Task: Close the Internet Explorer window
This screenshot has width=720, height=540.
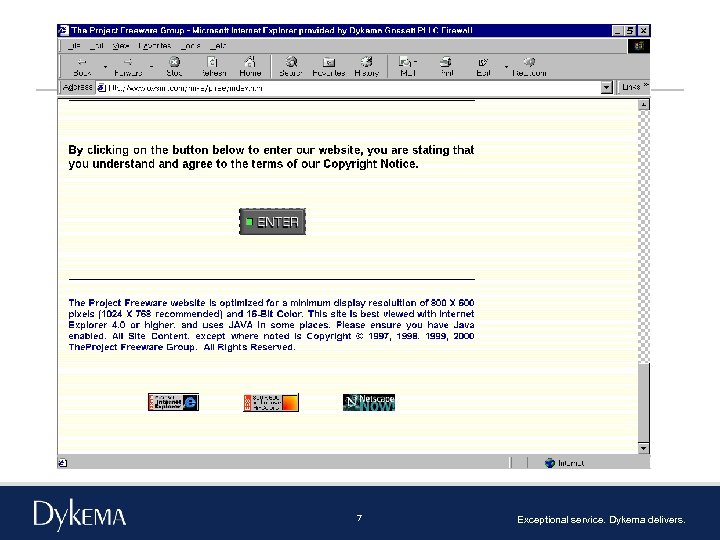Action: 643,31
